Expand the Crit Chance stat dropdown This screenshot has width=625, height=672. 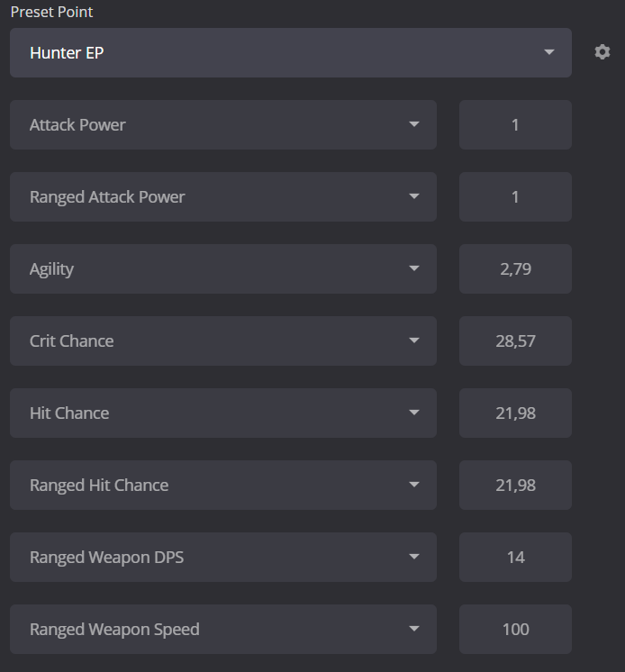[x=222, y=341]
